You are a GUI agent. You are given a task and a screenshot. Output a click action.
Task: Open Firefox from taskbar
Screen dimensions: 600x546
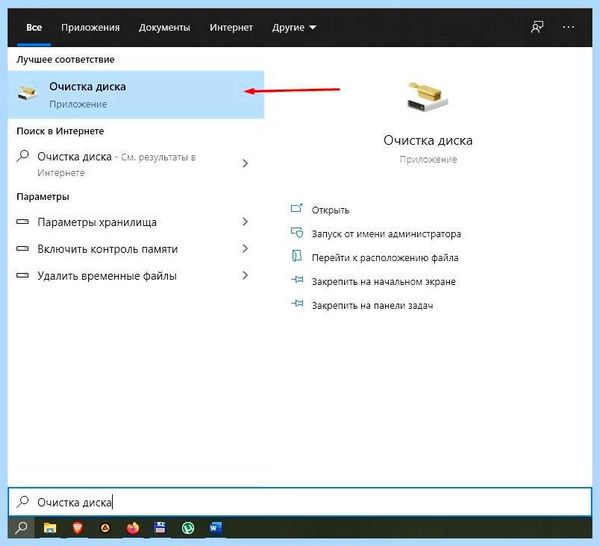(133, 528)
